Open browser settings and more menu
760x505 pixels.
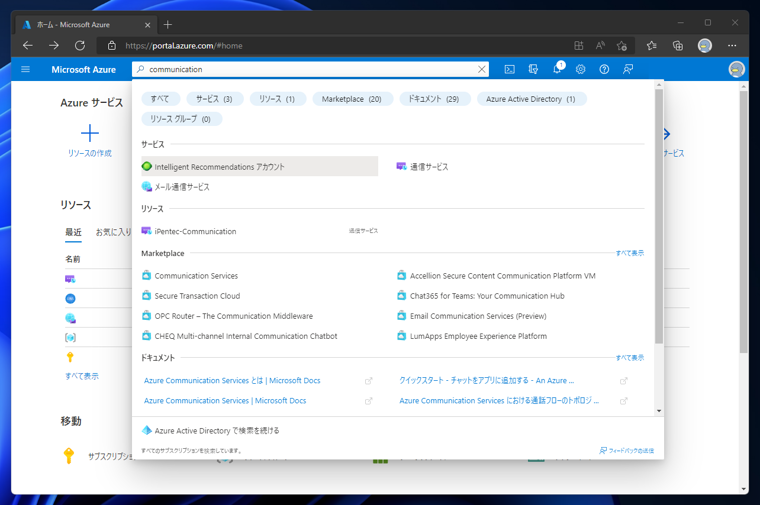(732, 46)
